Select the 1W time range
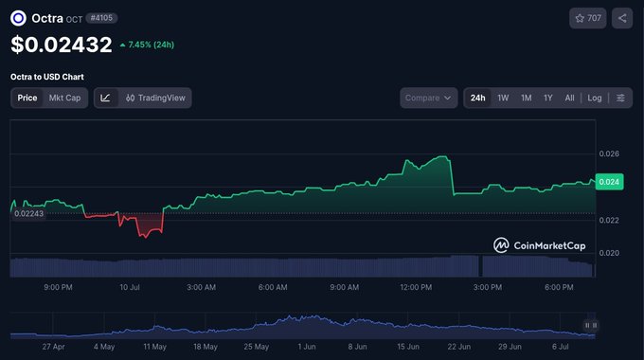 tap(503, 98)
